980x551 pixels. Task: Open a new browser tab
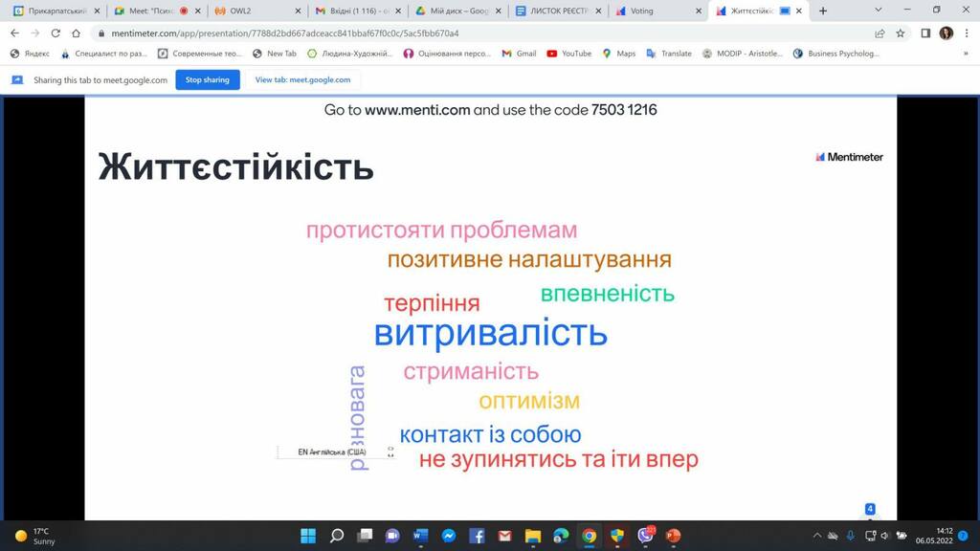click(x=823, y=11)
